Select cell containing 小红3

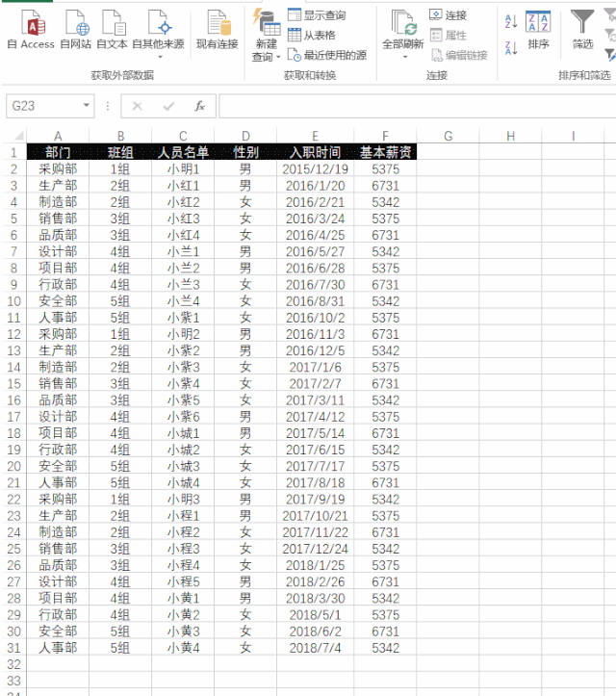(183, 219)
